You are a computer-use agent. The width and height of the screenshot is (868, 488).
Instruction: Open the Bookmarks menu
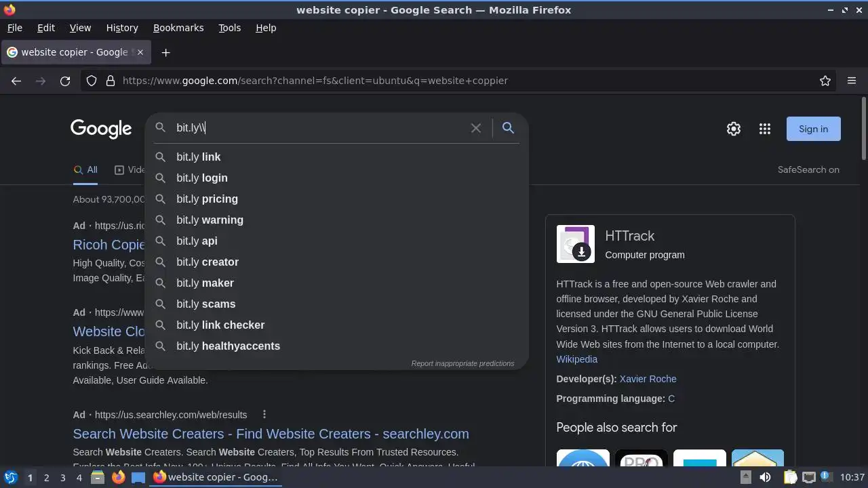tap(178, 28)
